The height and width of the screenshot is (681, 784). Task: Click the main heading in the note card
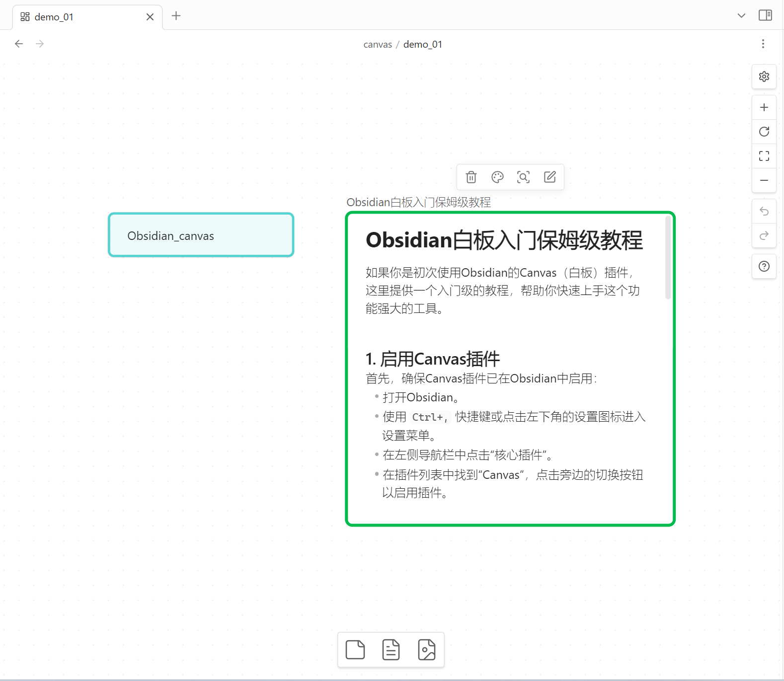click(504, 240)
